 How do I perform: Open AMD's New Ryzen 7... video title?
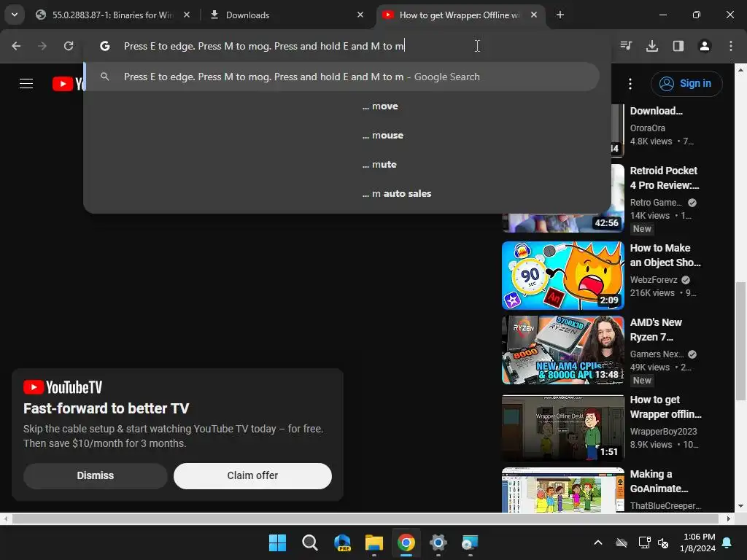click(656, 330)
